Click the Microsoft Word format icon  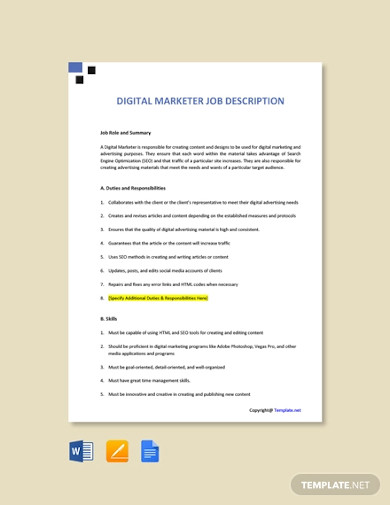click(x=81, y=451)
